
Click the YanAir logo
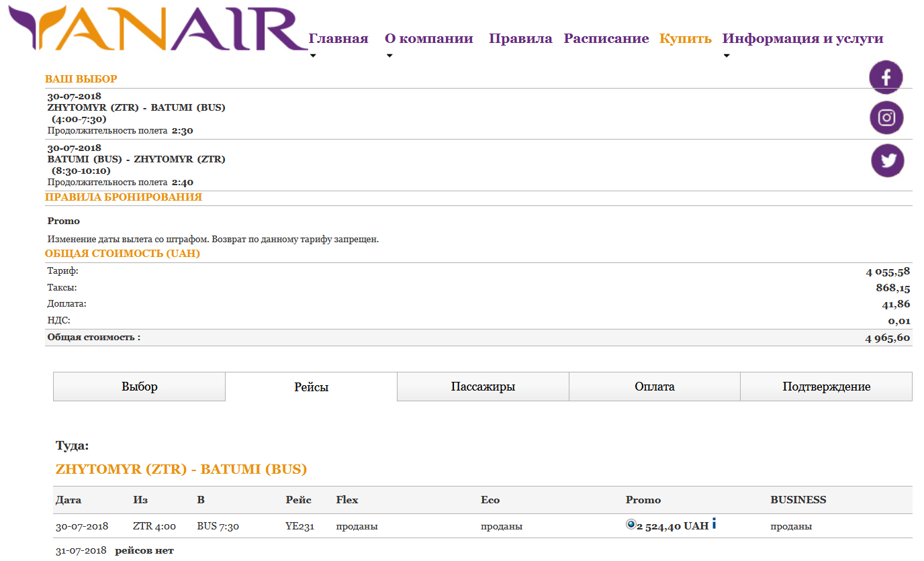pyautogui.click(x=158, y=30)
